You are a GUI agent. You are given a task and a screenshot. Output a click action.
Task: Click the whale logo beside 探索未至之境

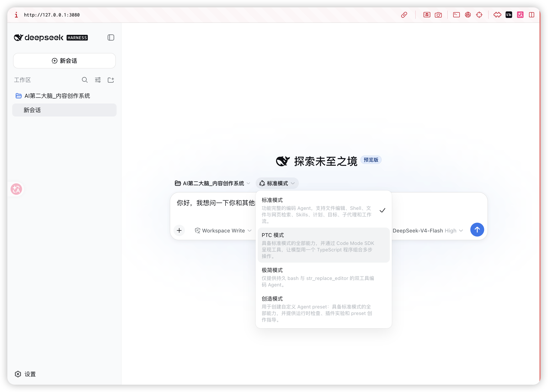coord(283,161)
